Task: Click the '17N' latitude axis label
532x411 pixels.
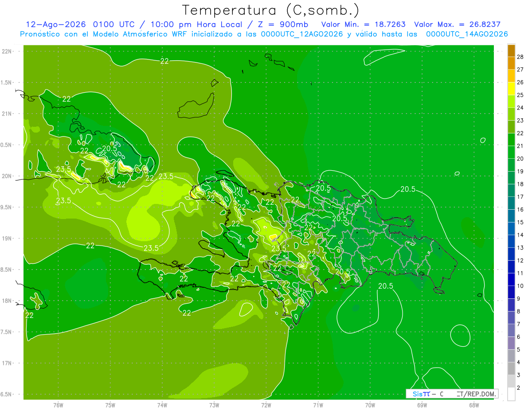Action: pyautogui.click(x=7, y=363)
